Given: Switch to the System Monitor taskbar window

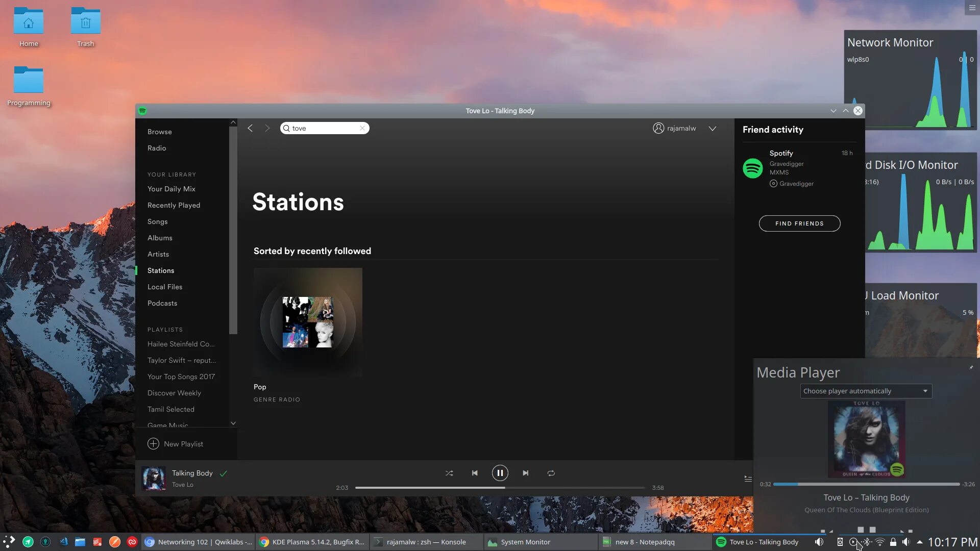Looking at the screenshot, I should pyautogui.click(x=541, y=542).
